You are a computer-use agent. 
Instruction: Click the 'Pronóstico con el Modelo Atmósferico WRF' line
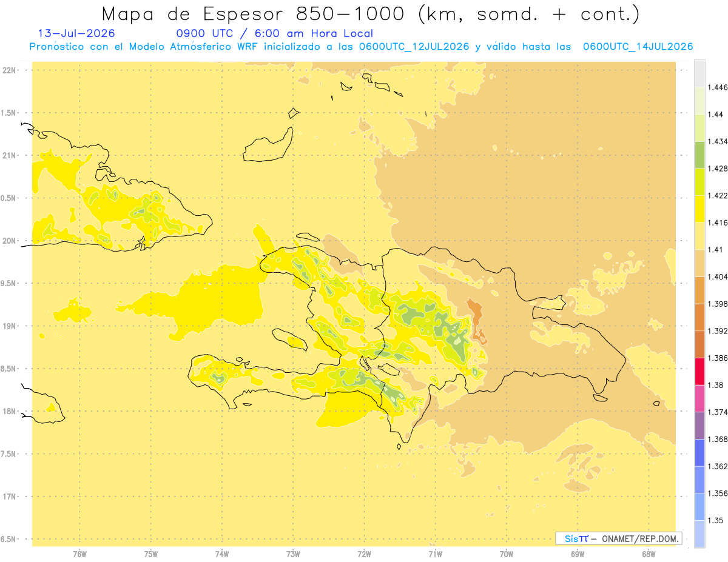(x=361, y=47)
